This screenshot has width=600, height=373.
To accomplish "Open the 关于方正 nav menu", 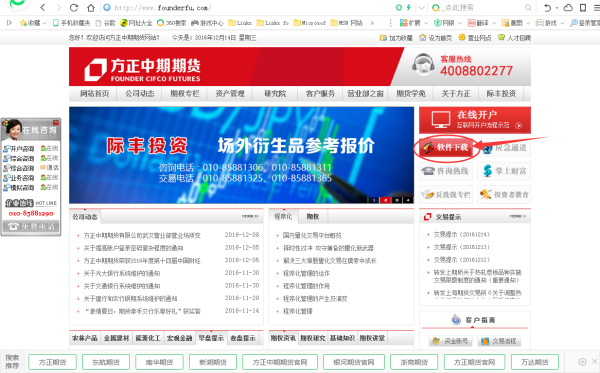I will [456, 93].
